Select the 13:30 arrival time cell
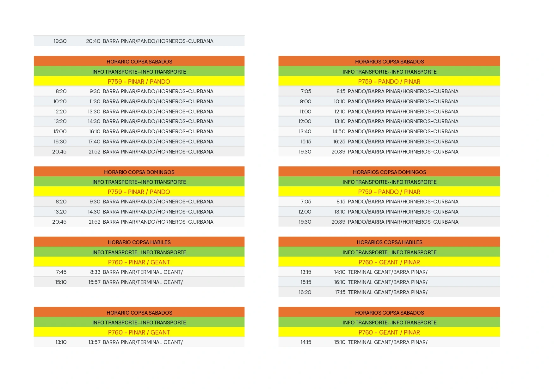This screenshot has height=392, width=555. click(x=94, y=112)
